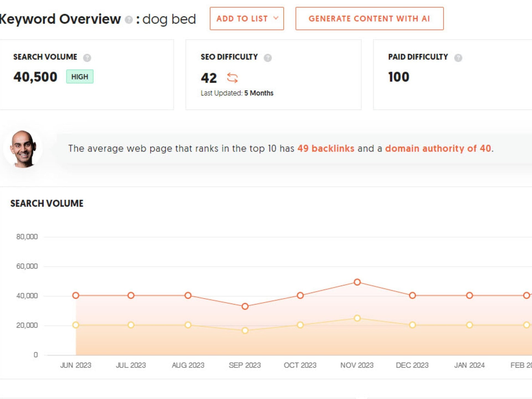Open the domain authority of 40 link
The height and width of the screenshot is (399, 532).
438,149
